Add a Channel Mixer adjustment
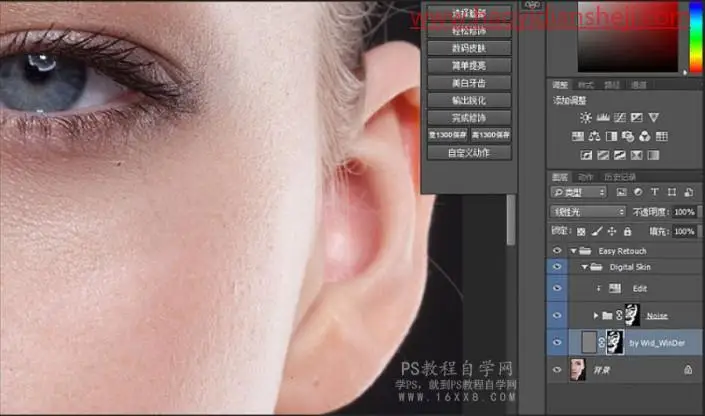This screenshot has height=416, width=705. click(645, 136)
